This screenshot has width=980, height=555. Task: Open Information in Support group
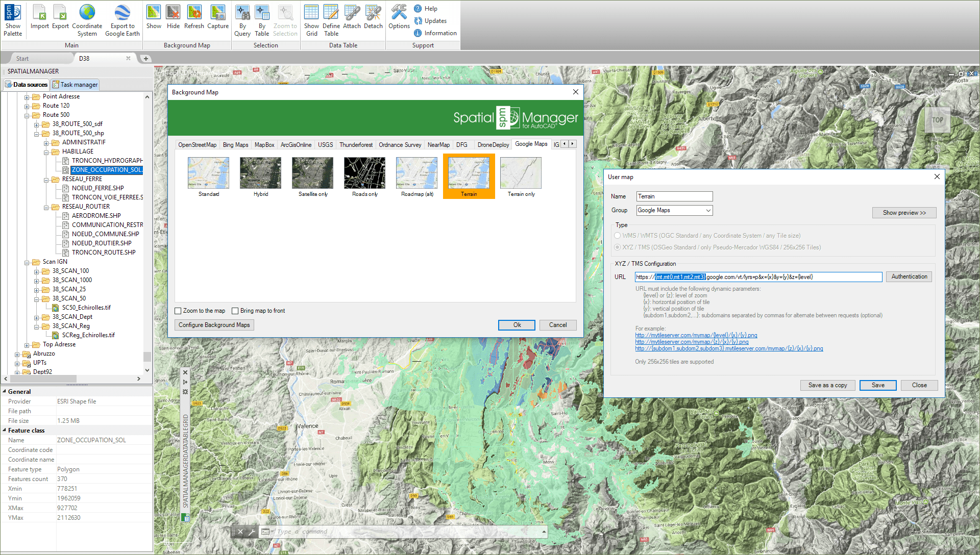(435, 33)
